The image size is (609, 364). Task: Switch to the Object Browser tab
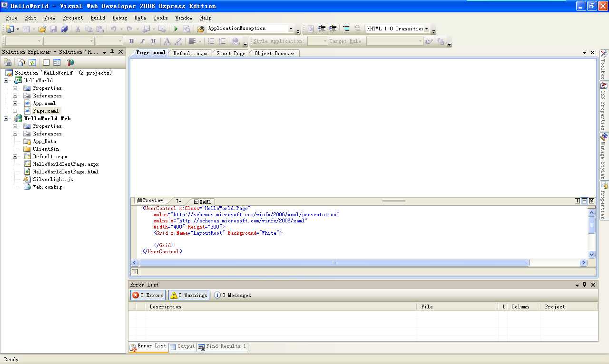pos(275,53)
